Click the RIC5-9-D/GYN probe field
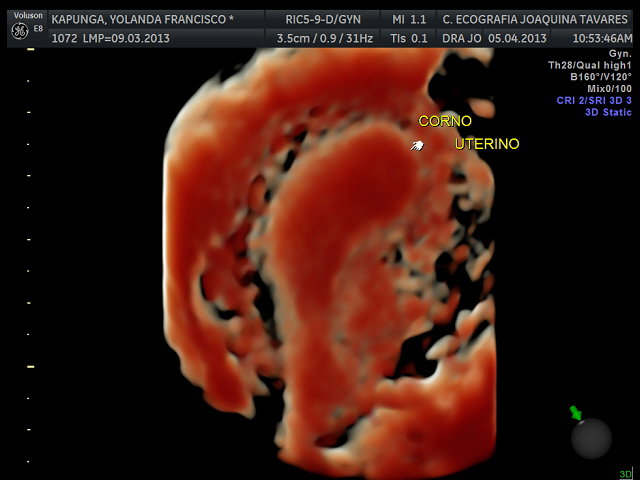The height and width of the screenshot is (480, 640). point(323,19)
